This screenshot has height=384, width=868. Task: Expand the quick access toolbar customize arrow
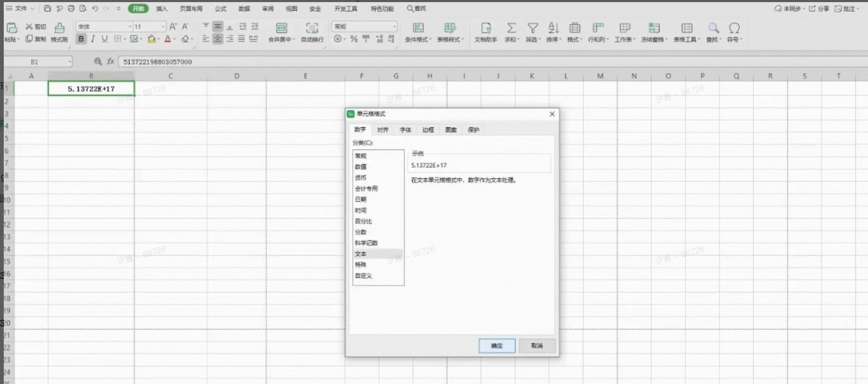(119, 8)
